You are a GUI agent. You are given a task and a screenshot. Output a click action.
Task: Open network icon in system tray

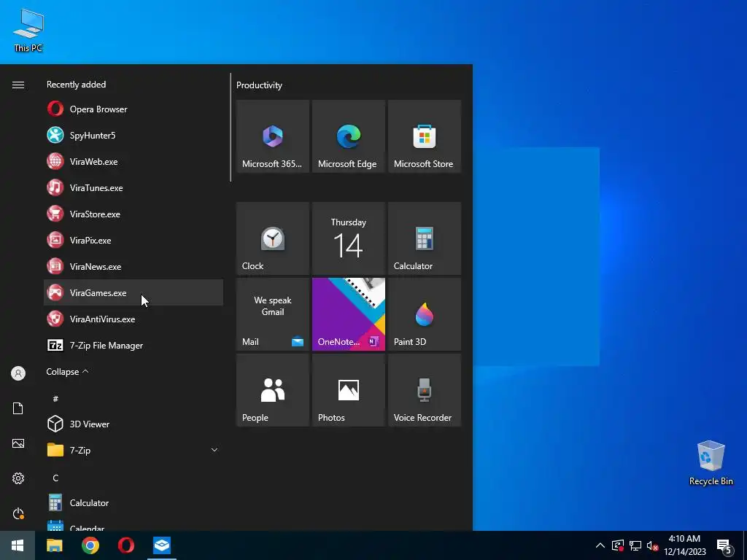click(x=635, y=545)
